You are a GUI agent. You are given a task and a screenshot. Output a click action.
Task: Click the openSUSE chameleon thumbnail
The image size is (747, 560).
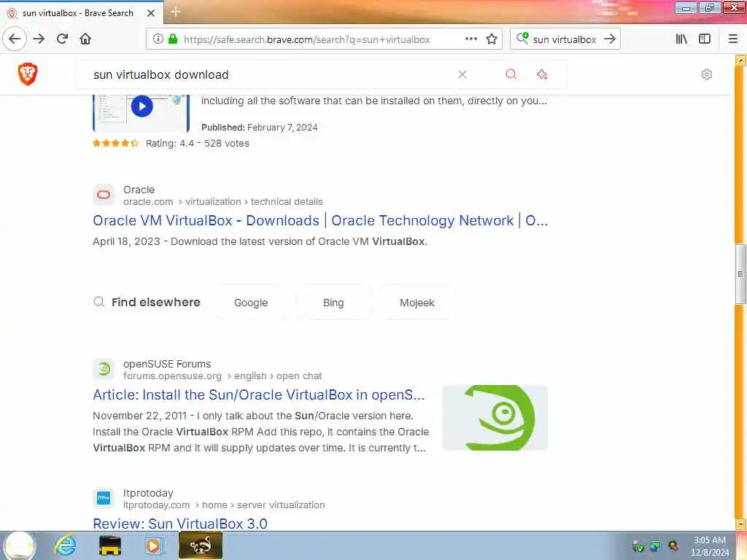pyautogui.click(x=495, y=418)
